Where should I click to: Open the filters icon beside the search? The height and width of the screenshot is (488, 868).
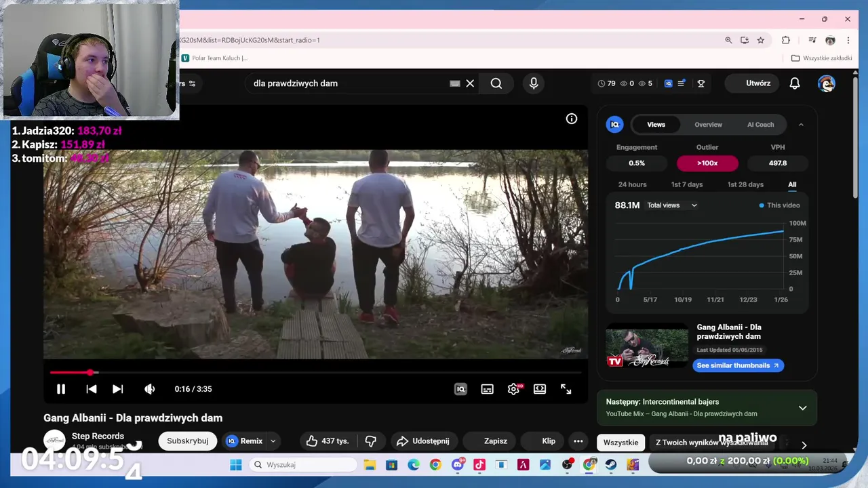[192, 83]
